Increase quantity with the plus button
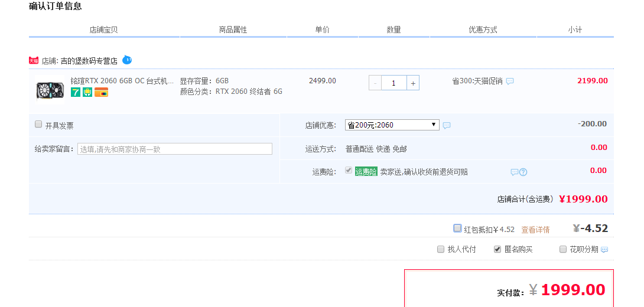This screenshot has width=644, height=307. [x=413, y=83]
